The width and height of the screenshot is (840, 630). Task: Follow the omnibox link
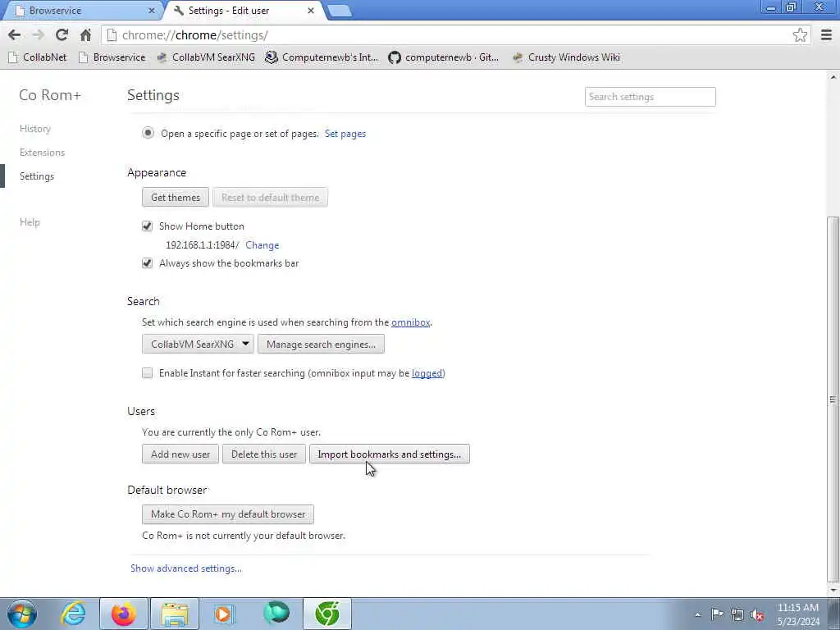[x=411, y=322]
